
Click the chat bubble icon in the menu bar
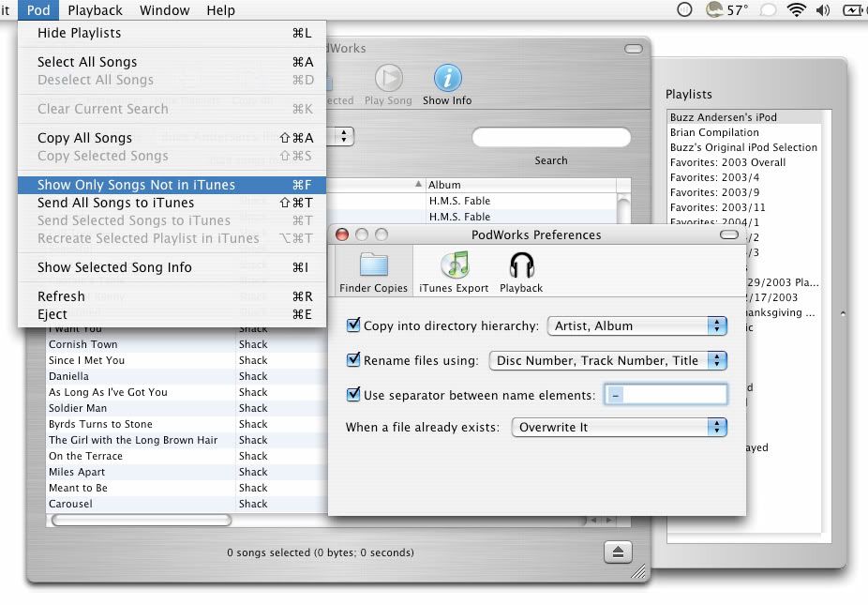[768, 10]
